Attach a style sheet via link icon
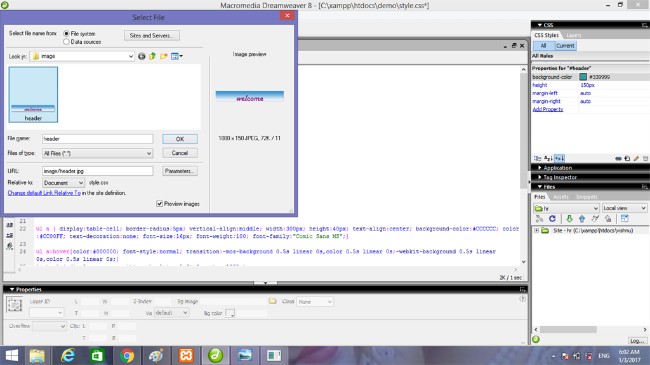Image resolution: width=650 pixels, height=365 pixels. [618, 158]
